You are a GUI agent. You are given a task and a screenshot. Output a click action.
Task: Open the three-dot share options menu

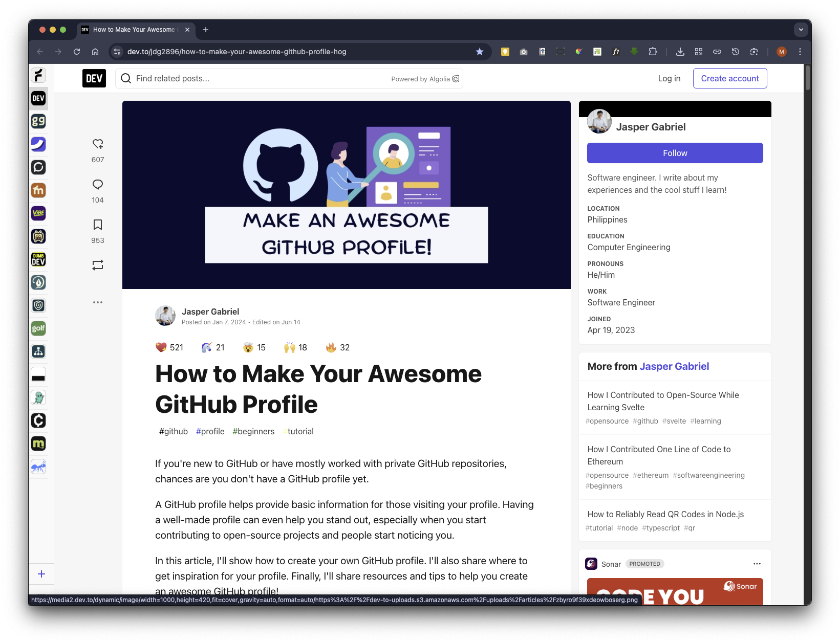coord(98,302)
